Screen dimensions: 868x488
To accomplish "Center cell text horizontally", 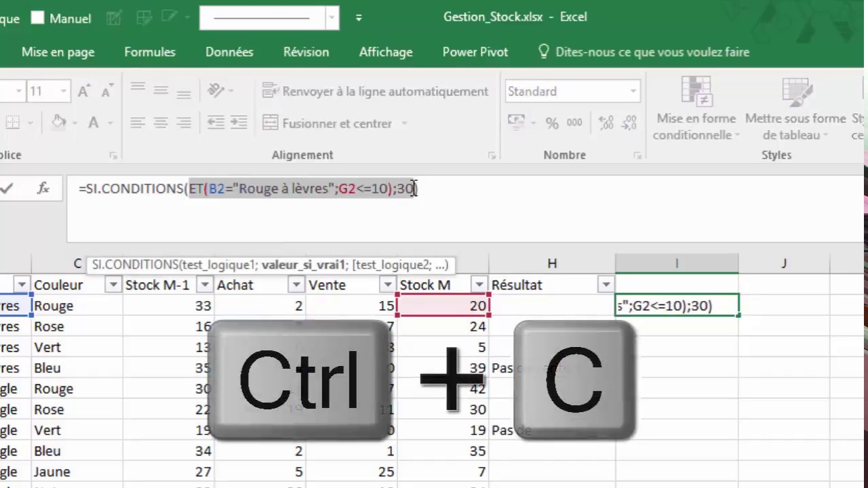I will tap(161, 123).
